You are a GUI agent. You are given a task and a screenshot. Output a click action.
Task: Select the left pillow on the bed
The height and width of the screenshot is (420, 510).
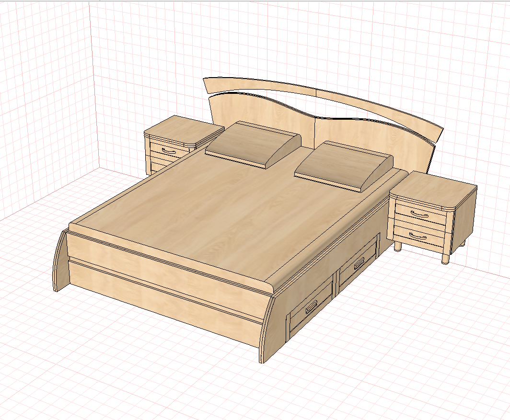point(253,145)
